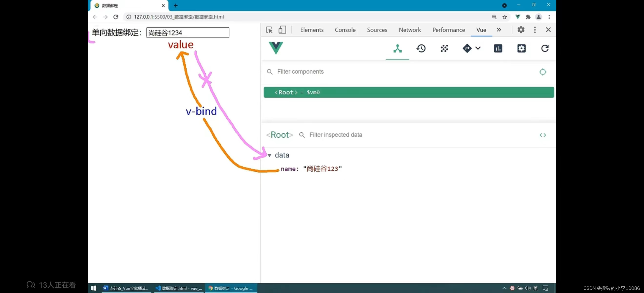
Task: Open the Performance panel icon in Vue devtools
Action: (498, 48)
